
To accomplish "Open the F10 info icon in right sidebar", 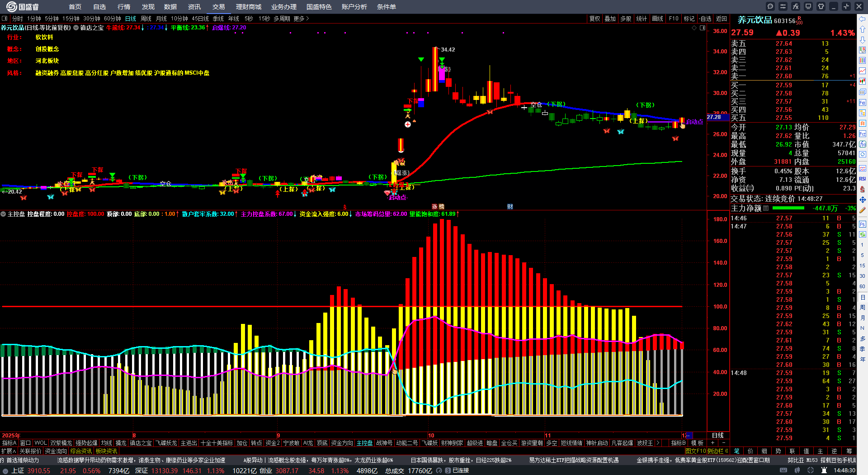I will click(x=863, y=103).
